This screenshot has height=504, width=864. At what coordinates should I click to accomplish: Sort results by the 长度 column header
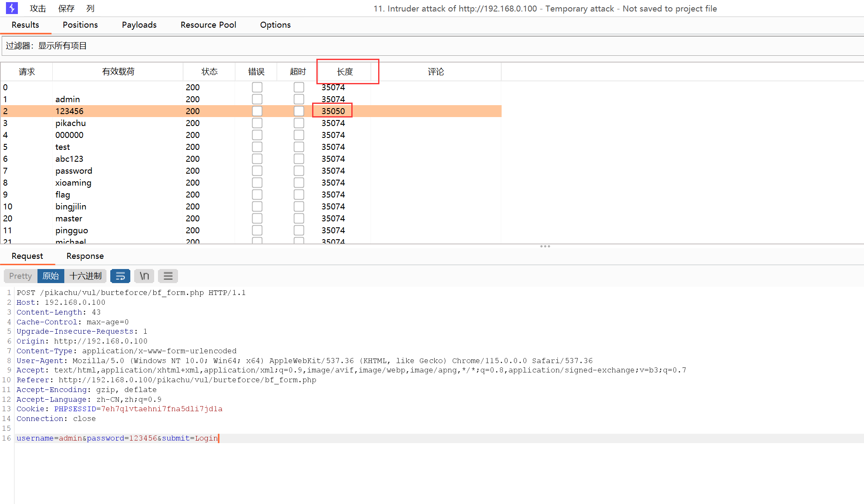tap(344, 72)
